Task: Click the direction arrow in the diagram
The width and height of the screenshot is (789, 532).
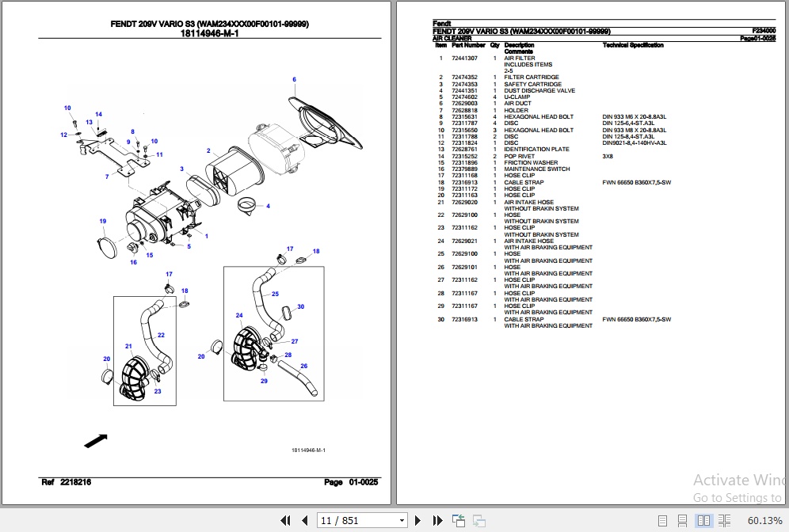Action: (95, 440)
